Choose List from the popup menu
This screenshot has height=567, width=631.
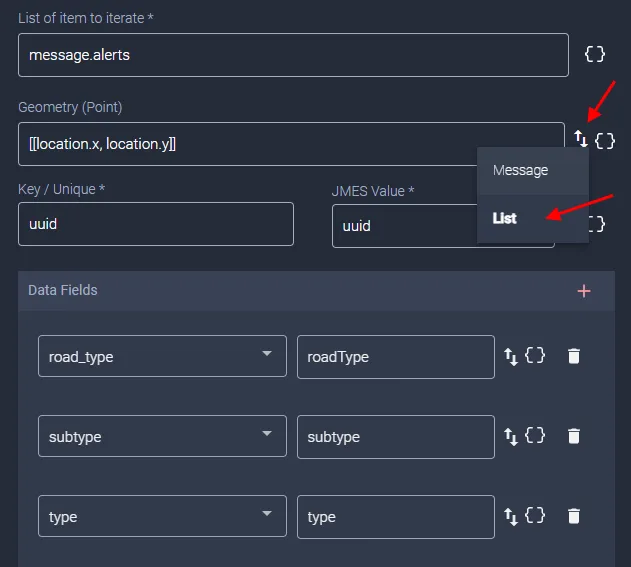point(533,219)
